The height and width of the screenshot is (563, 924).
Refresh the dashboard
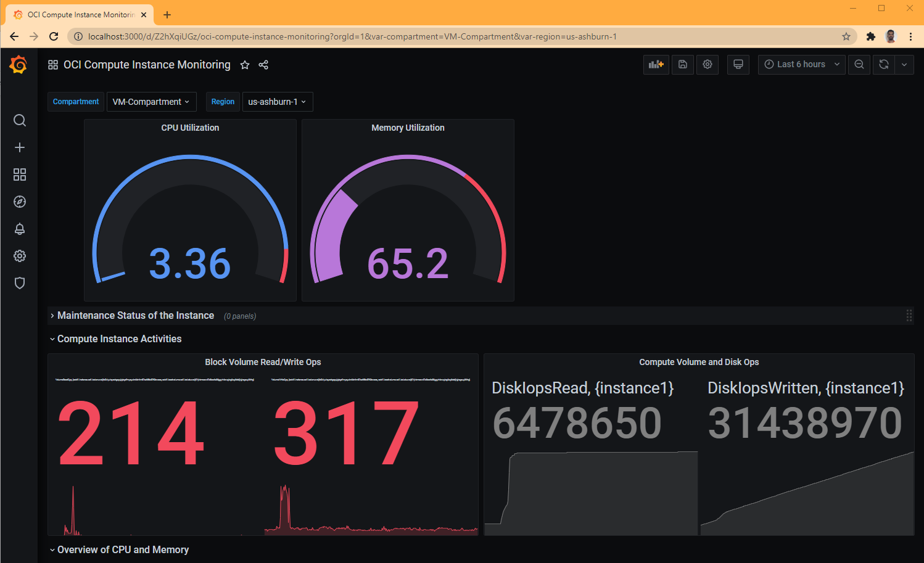click(884, 64)
